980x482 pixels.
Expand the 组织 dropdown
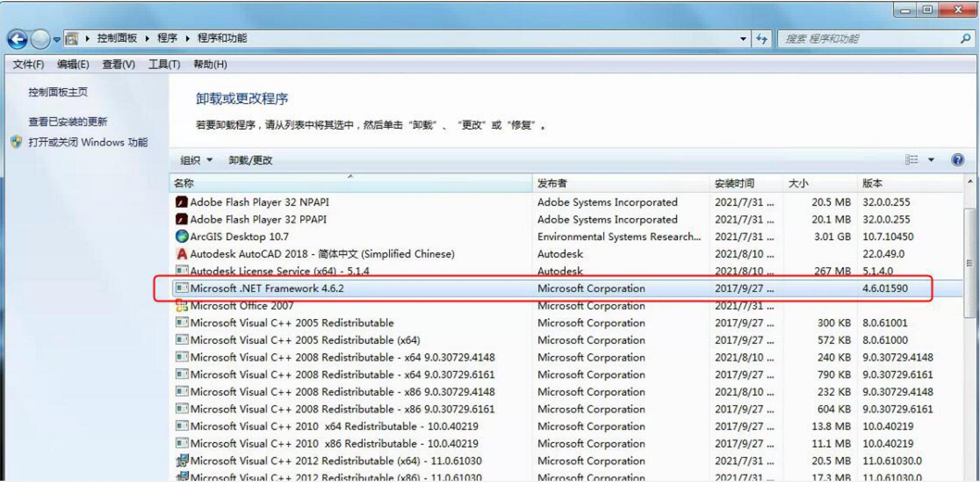tap(196, 160)
